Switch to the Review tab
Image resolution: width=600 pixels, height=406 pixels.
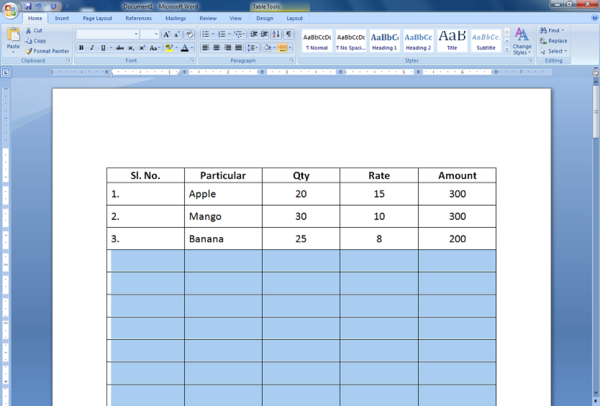(x=208, y=18)
